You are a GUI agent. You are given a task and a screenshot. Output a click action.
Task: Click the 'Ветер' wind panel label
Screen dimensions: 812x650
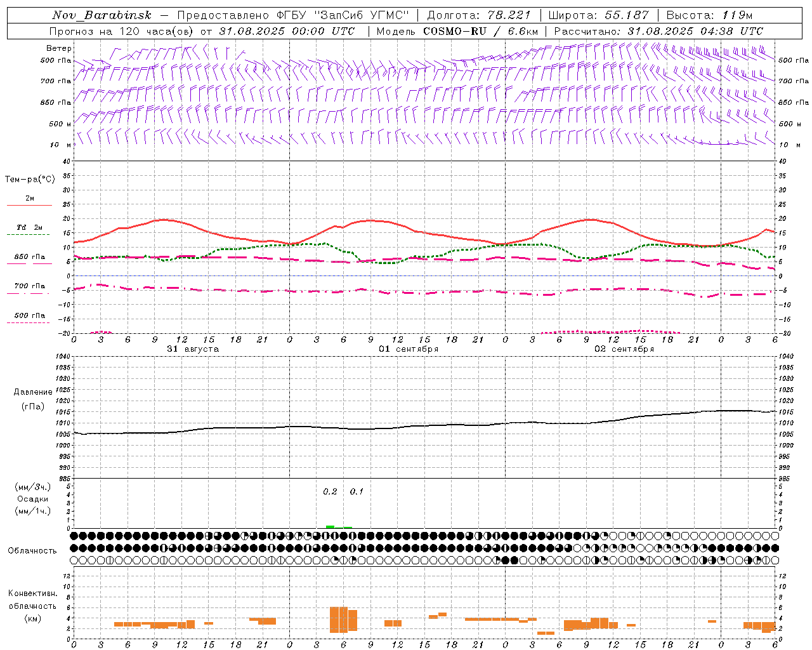pos(59,48)
